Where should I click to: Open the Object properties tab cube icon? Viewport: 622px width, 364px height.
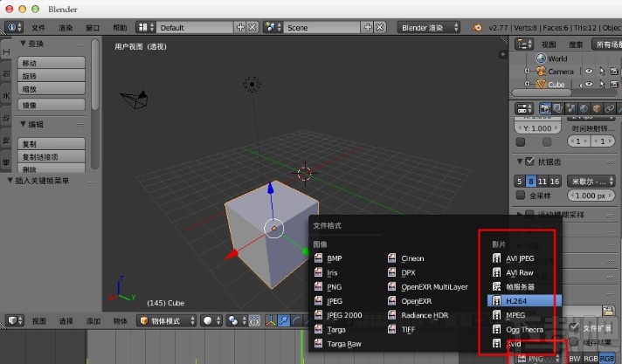point(596,108)
